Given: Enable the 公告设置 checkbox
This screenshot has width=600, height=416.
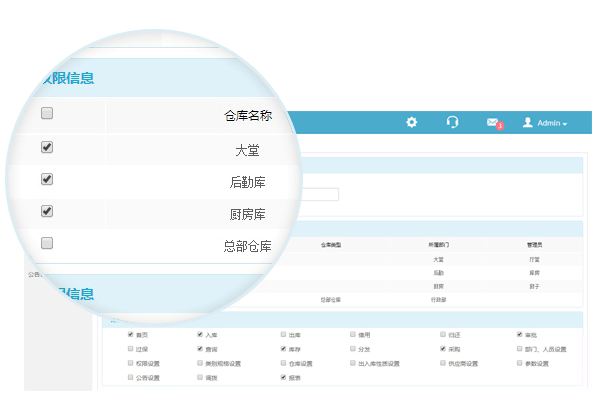Looking at the screenshot, I should click(x=130, y=377).
